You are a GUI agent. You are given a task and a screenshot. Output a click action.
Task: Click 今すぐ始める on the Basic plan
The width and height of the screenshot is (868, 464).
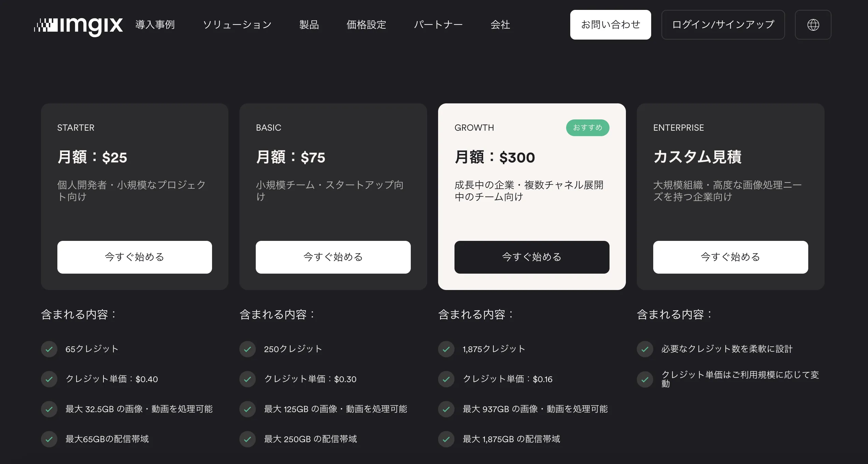pyautogui.click(x=333, y=257)
